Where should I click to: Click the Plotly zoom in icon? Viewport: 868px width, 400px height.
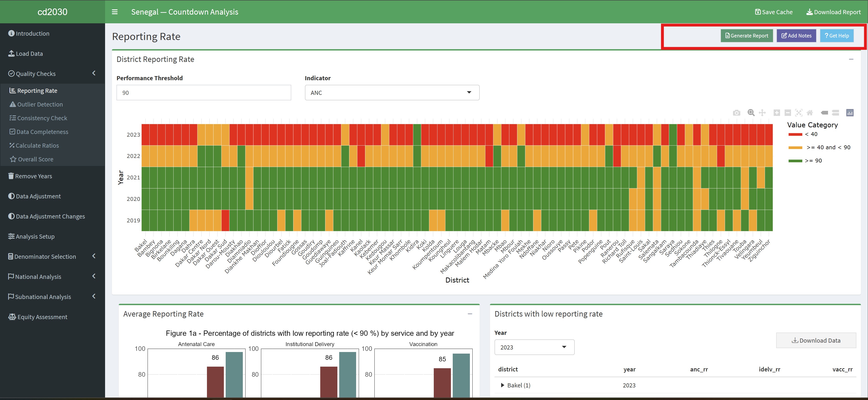(777, 113)
